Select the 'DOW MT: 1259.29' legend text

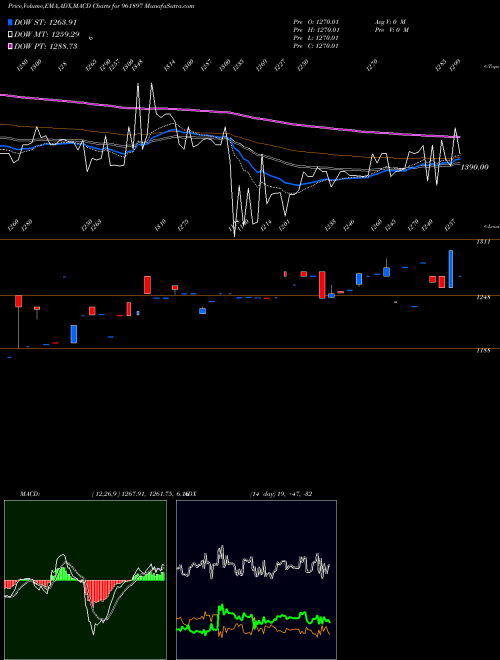pyautogui.click(x=46, y=35)
